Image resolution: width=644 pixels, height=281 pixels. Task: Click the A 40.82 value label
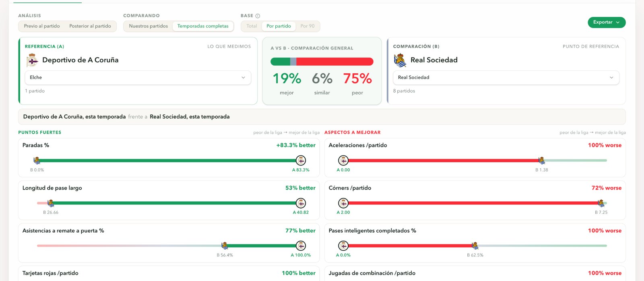tap(301, 213)
